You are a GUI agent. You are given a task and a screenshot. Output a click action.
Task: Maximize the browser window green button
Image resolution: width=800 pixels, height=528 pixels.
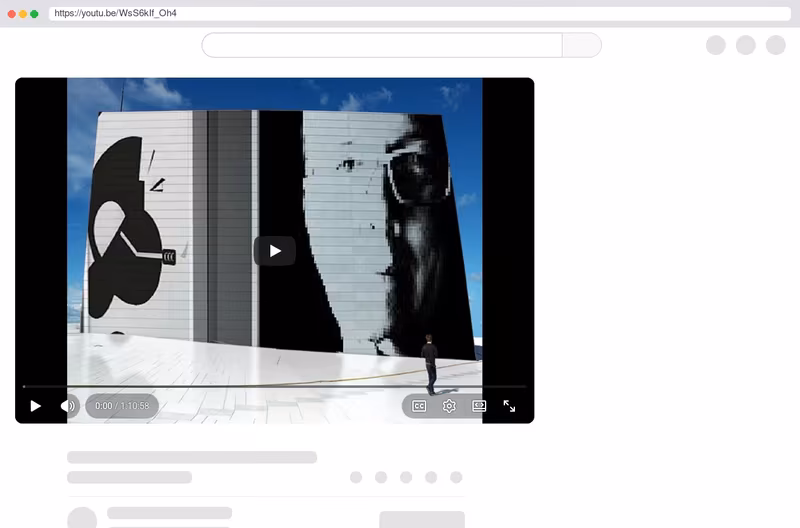pos(34,14)
